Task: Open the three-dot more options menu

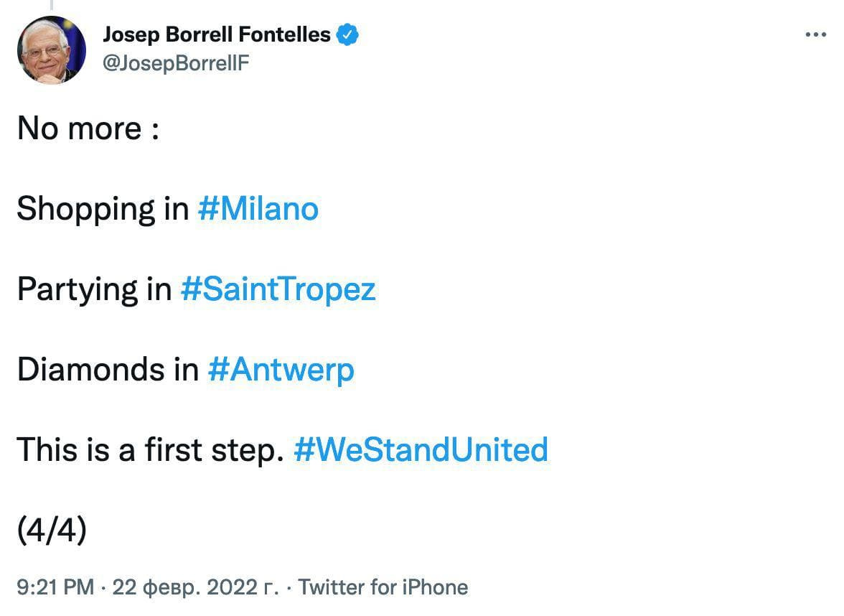Action: tap(816, 34)
